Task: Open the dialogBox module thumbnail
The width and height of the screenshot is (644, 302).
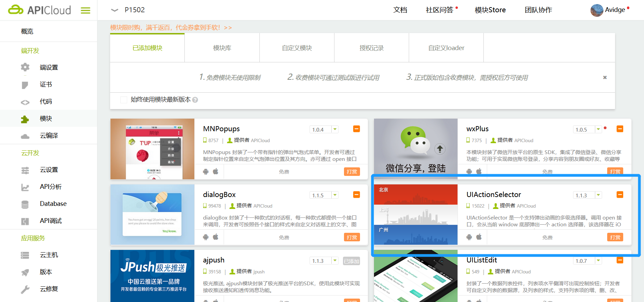Action: pos(152,215)
